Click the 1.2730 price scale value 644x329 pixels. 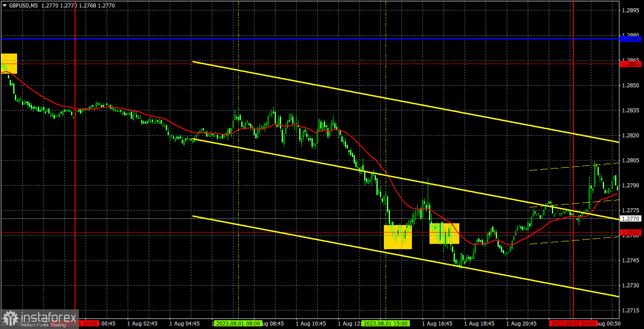pos(630,286)
